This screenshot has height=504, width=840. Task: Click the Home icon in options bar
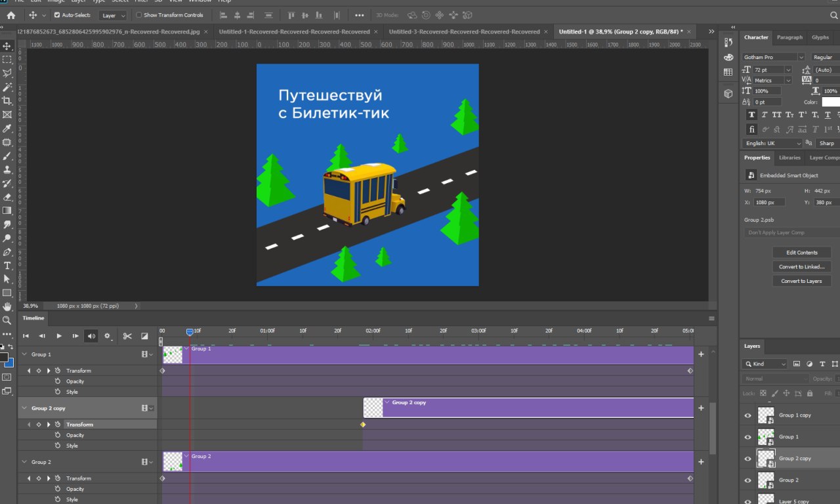[x=10, y=15]
